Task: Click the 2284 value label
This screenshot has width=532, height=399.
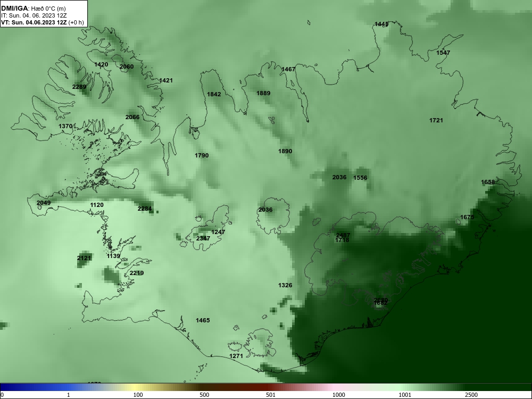Action: pyautogui.click(x=145, y=209)
